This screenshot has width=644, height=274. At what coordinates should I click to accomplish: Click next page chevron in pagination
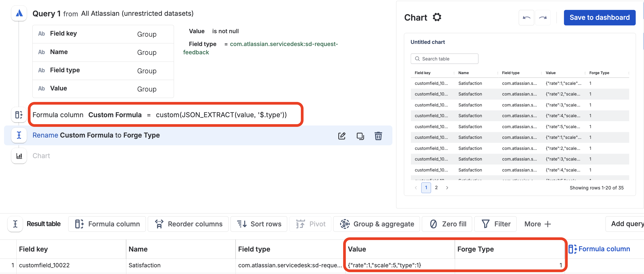click(x=447, y=188)
